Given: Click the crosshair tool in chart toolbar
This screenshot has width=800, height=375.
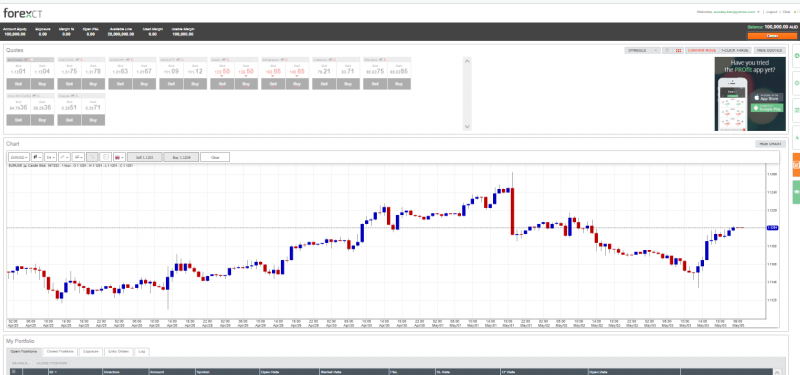Looking at the screenshot, I should (x=92, y=157).
